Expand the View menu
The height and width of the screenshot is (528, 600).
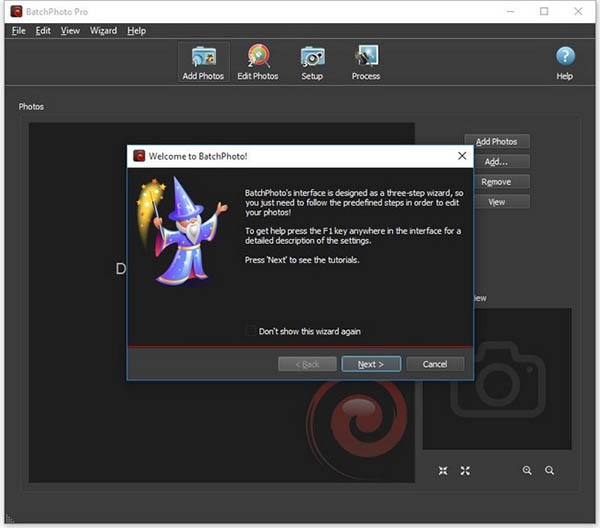pos(70,31)
